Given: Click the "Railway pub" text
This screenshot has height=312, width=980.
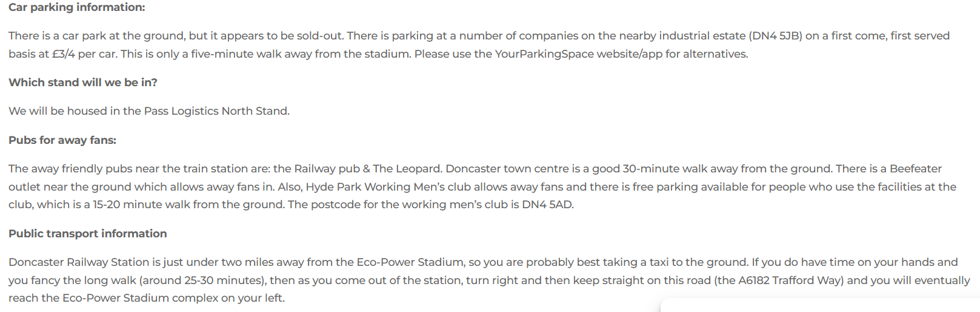Looking at the screenshot, I should tap(327, 169).
